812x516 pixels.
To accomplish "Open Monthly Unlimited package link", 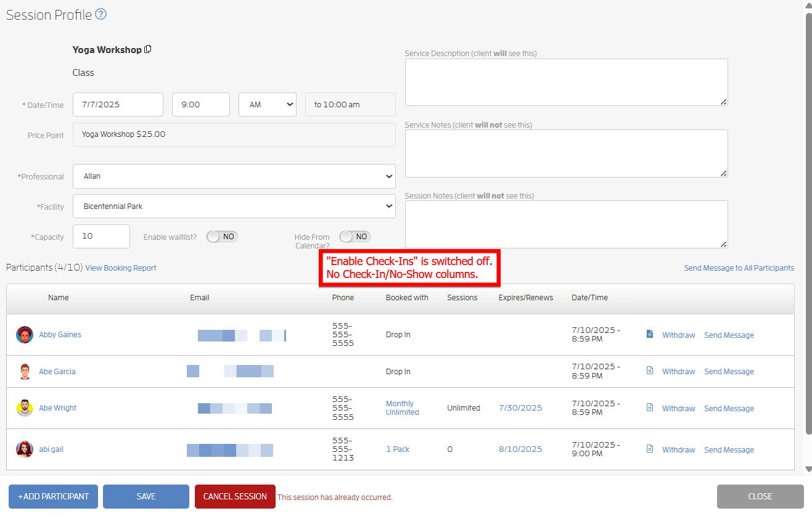I will point(403,408).
